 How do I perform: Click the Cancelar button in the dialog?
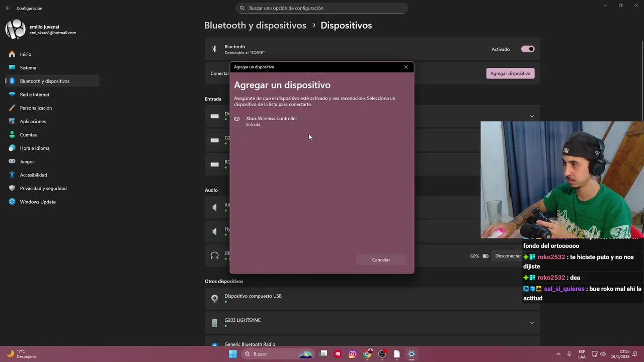pyautogui.click(x=381, y=260)
